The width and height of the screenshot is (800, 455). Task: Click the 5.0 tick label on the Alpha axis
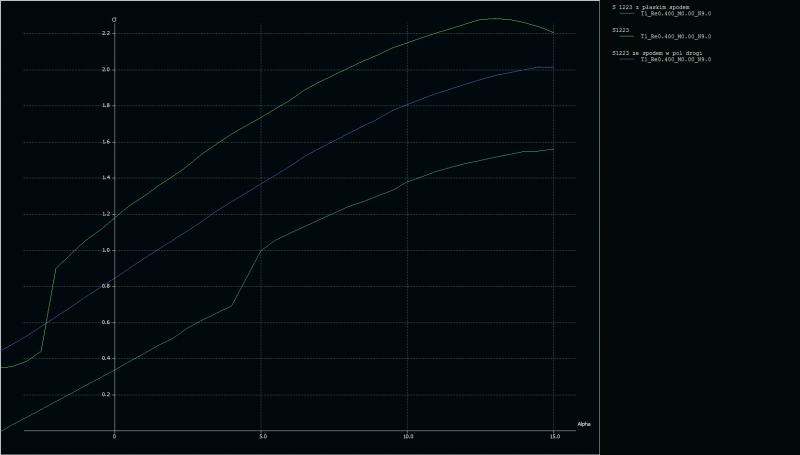pos(261,437)
